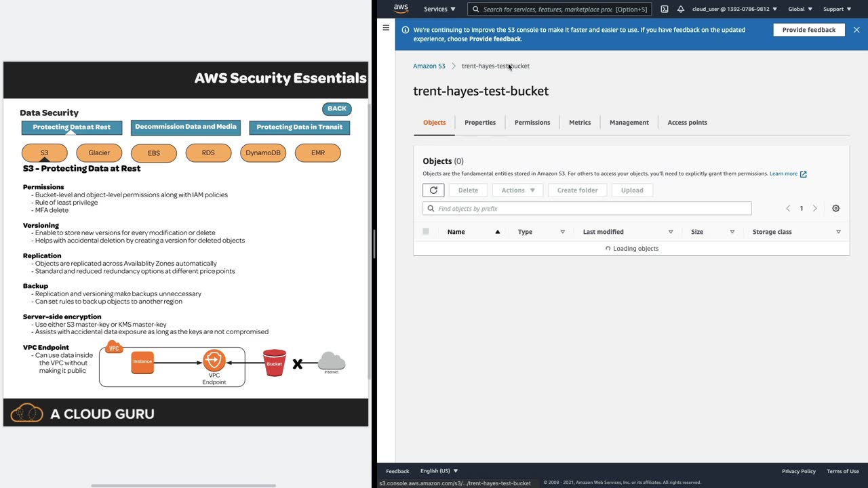Switch to the Properties tab
The image size is (868, 488).
click(480, 123)
